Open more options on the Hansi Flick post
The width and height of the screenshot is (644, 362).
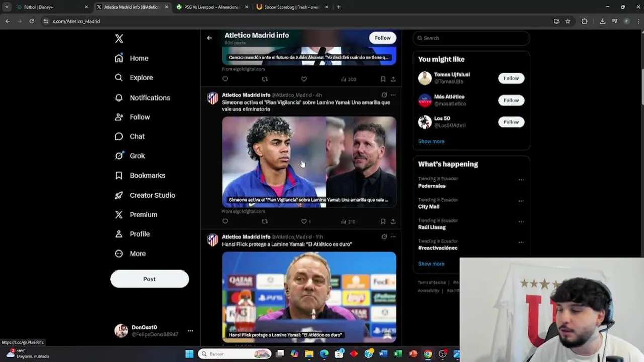(393, 237)
